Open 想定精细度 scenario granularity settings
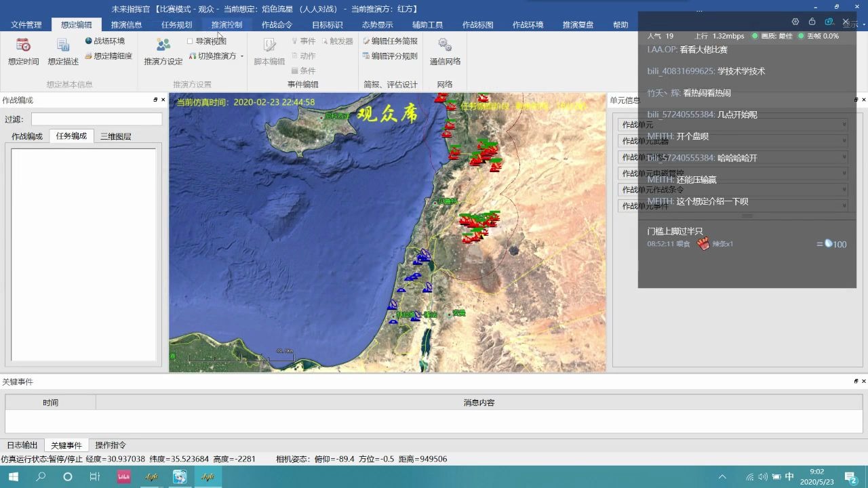The width and height of the screenshot is (868, 488). 108,56
